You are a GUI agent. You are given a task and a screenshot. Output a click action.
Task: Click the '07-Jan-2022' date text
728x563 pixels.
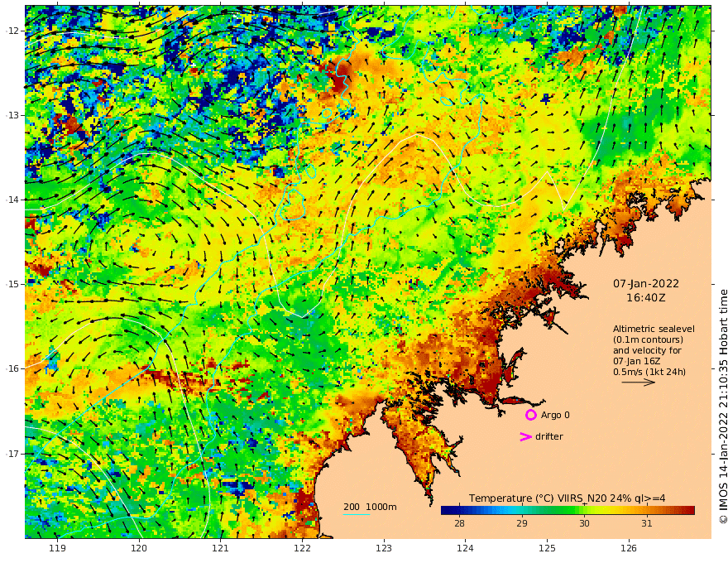(x=646, y=283)
